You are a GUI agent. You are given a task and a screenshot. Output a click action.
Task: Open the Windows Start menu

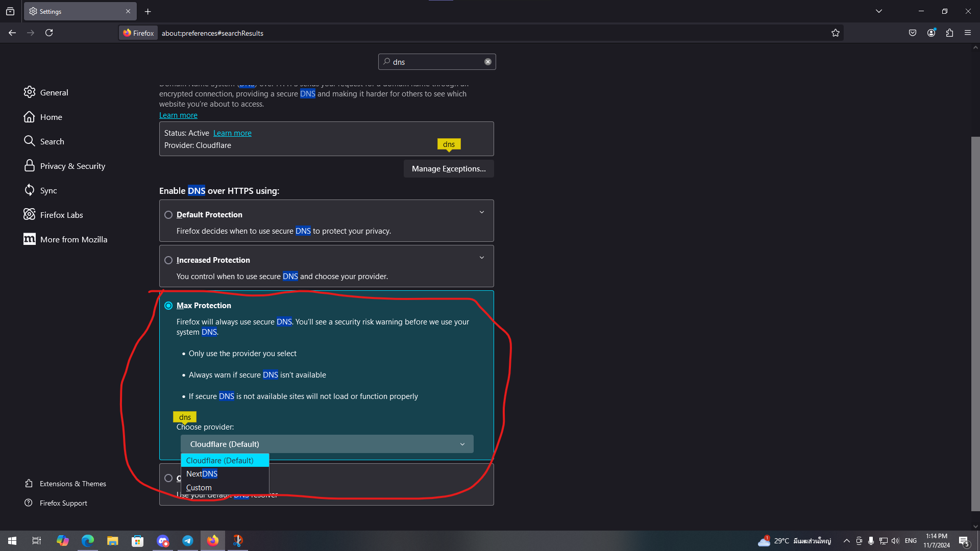12,541
